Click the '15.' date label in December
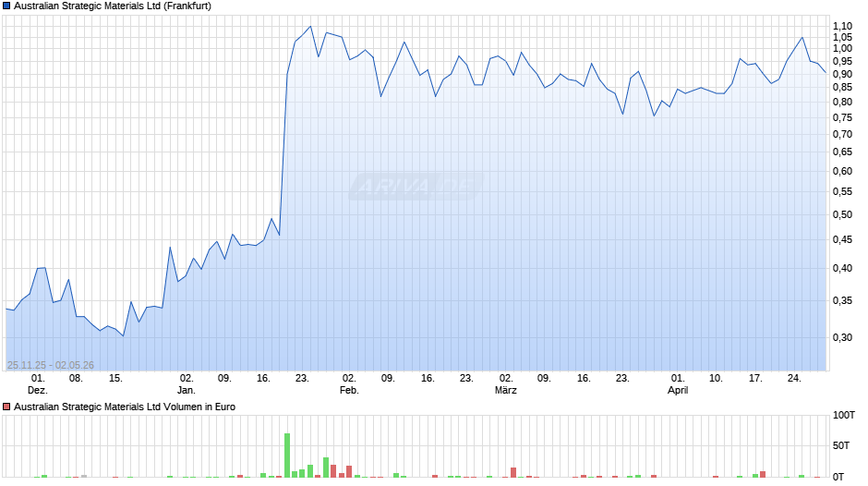The width and height of the screenshot is (868, 486). (x=115, y=379)
